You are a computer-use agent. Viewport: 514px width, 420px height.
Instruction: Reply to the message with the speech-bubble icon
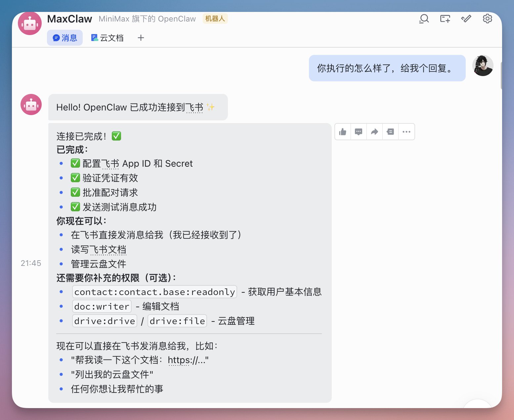(x=359, y=132)
